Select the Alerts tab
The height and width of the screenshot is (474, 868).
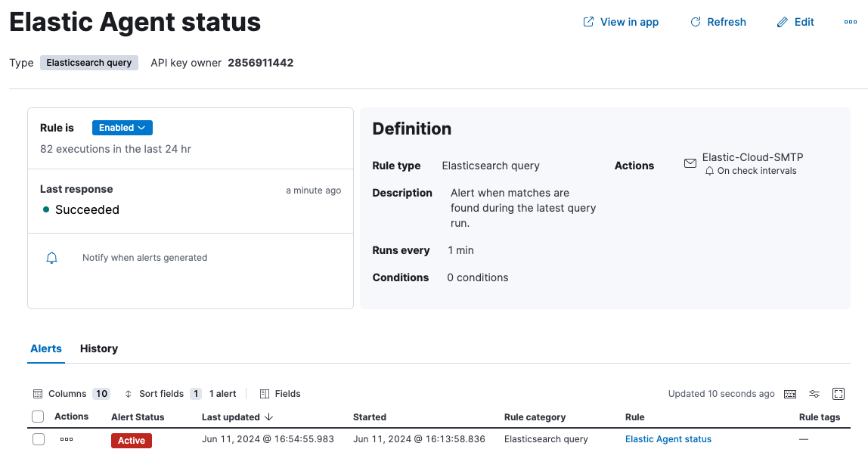(46, 349)
